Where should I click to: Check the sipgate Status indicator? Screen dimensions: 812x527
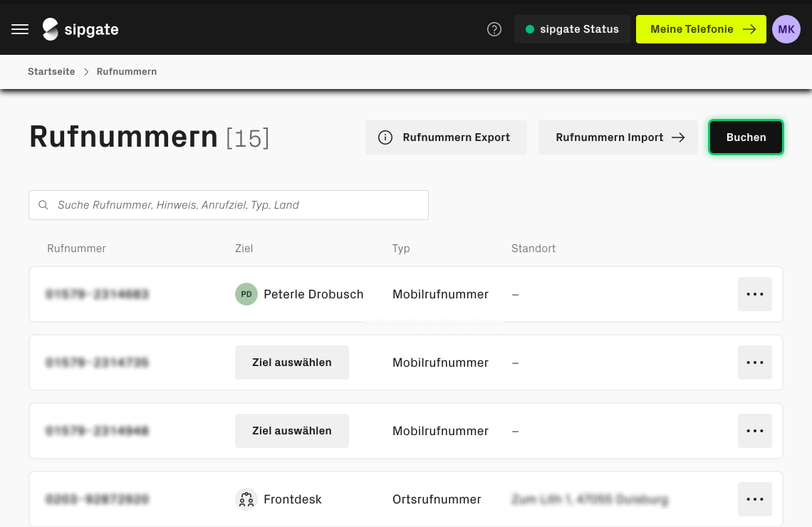(572, 29)
